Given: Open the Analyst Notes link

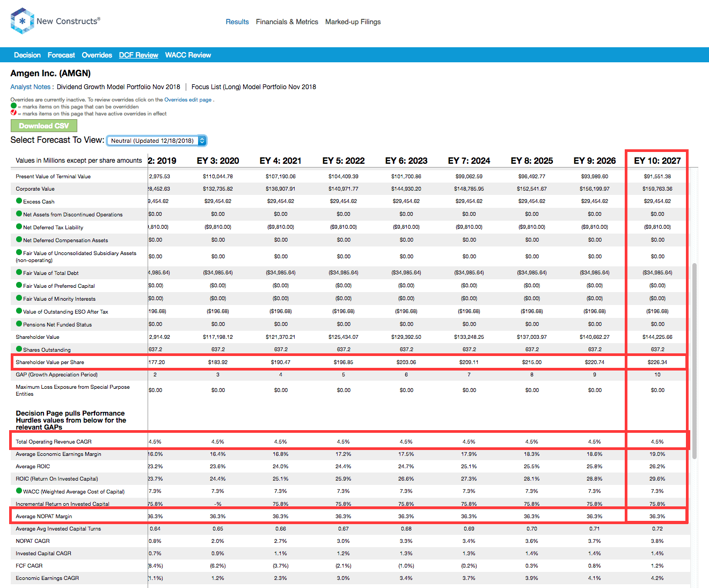Looking at the screenshot, I should click(x=31, y=87).
